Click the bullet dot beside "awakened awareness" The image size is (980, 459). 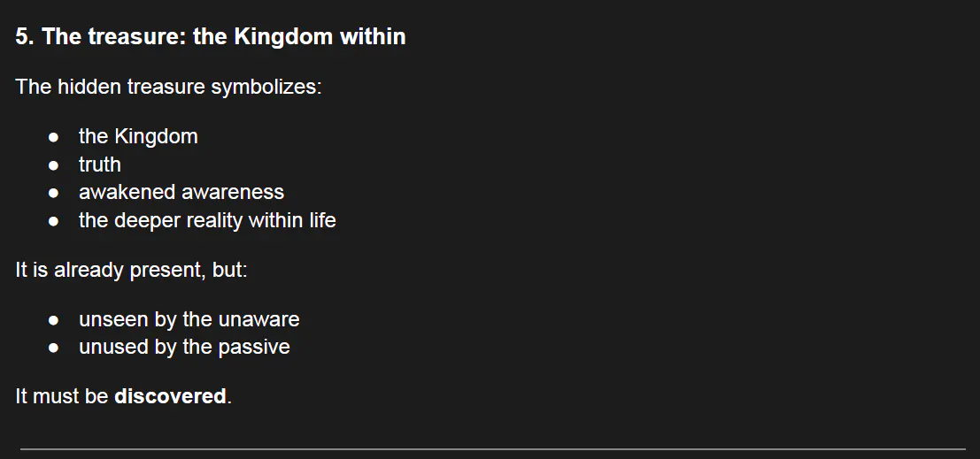point(55,193)
